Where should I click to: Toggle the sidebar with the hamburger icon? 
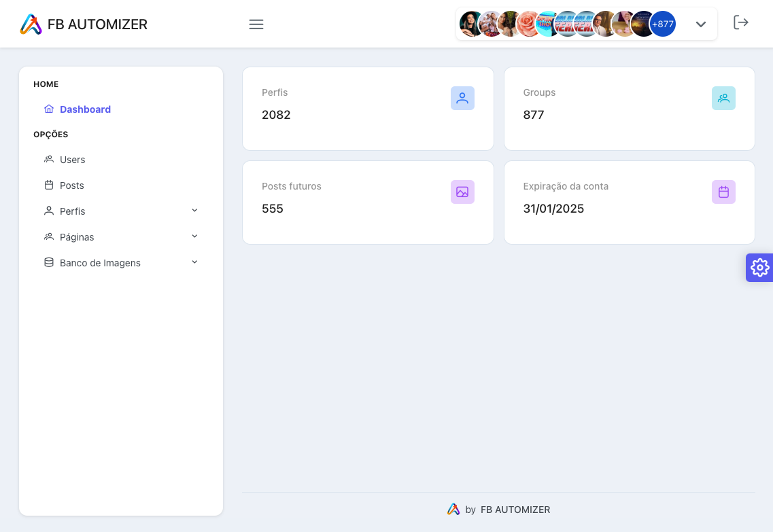256,24
